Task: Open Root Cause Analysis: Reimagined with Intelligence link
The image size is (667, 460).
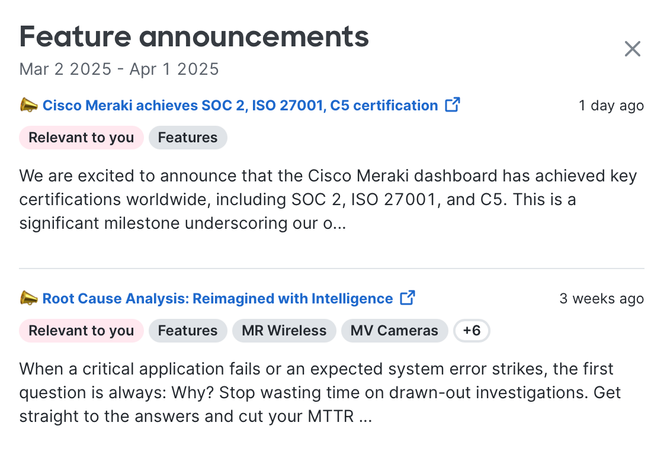Action: tap(217, 298)
